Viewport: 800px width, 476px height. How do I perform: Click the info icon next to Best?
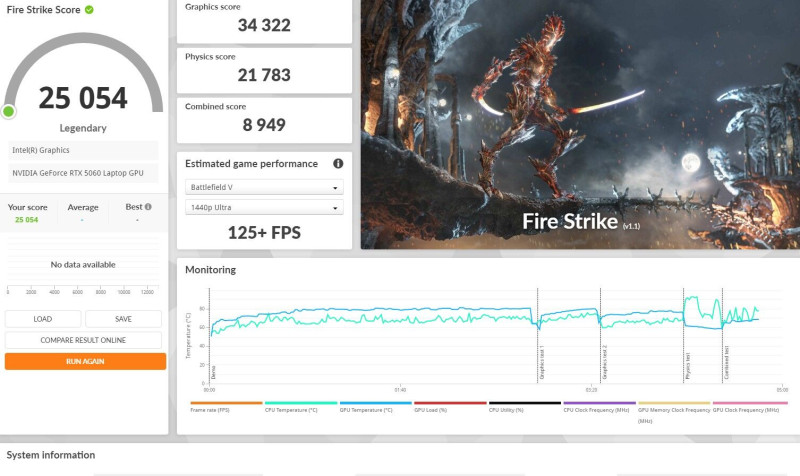(148, 207)
